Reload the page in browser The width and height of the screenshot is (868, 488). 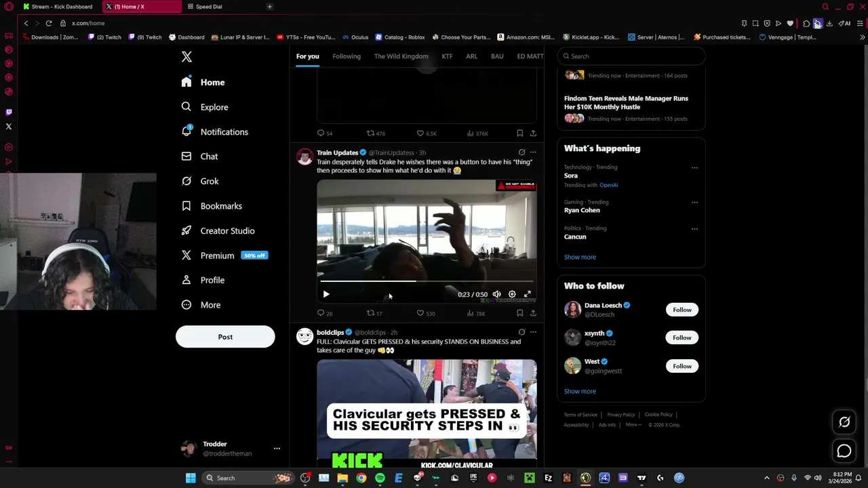coord(49,23)
